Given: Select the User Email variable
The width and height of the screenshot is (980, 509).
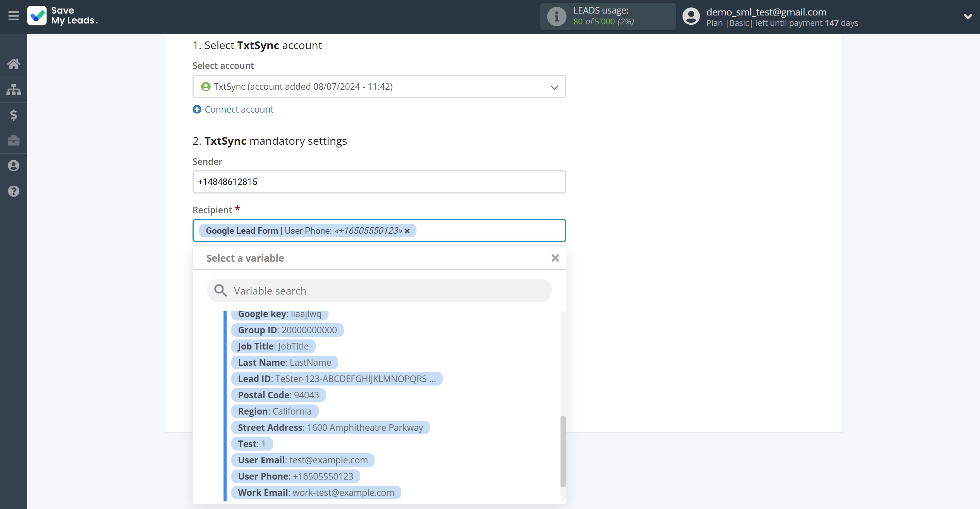Looking at the screenshot, I should [303, 460].
